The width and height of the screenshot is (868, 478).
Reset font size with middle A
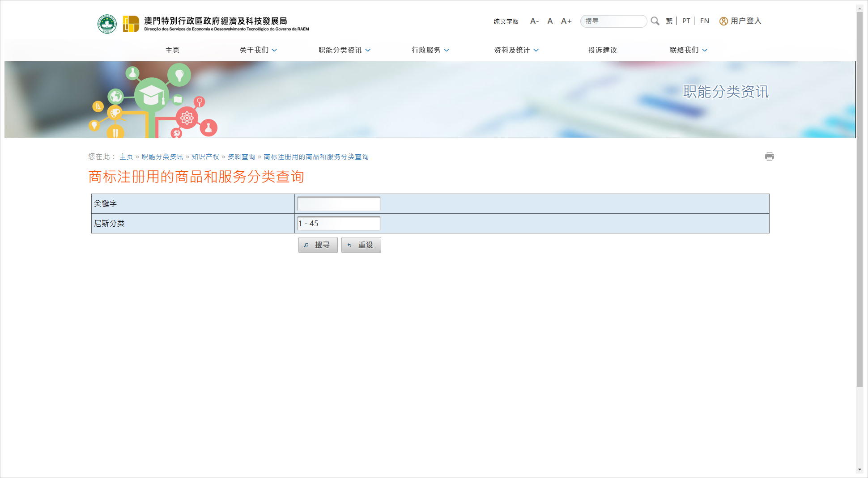tap(550, 21)
